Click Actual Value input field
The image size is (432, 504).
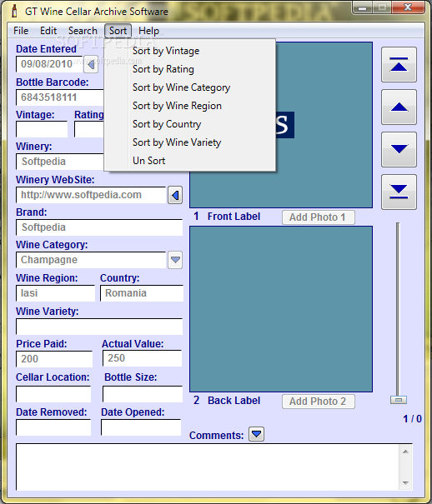[x=142, y=358]
